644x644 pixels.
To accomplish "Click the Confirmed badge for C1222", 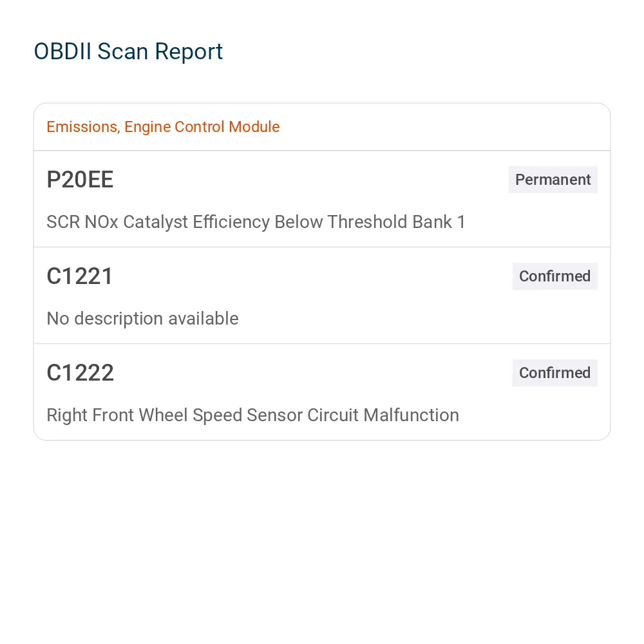I will pyautogui.click(x=554, y=372).
